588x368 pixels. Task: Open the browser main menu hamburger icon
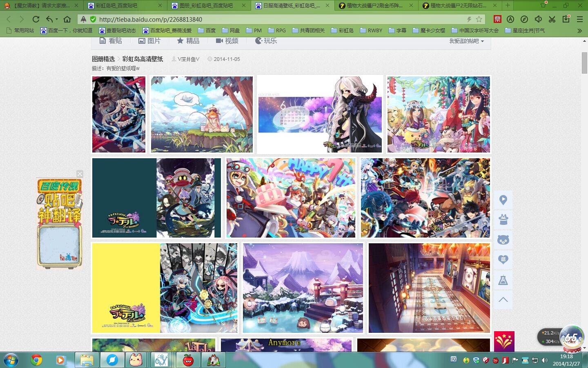(x=579, y=19)
